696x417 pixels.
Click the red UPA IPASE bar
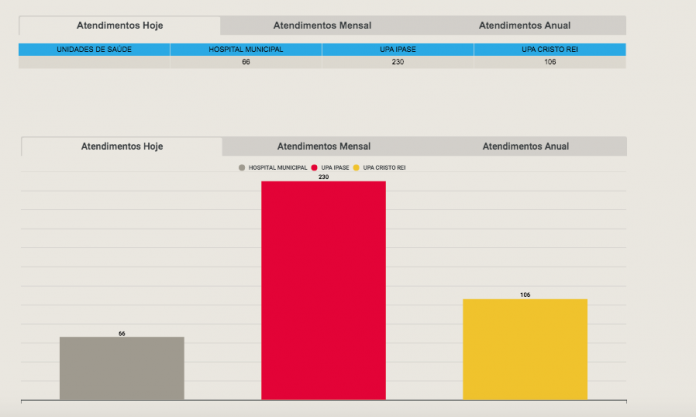tap(323, 290)
